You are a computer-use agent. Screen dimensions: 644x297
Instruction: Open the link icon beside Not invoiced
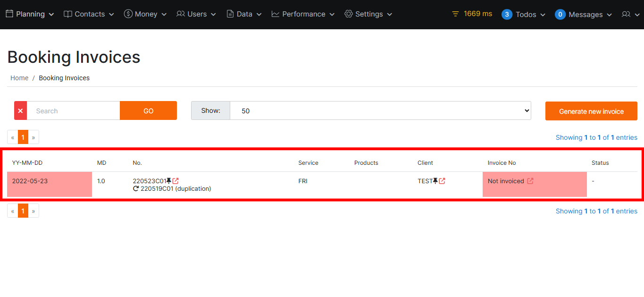click(530, 181)
